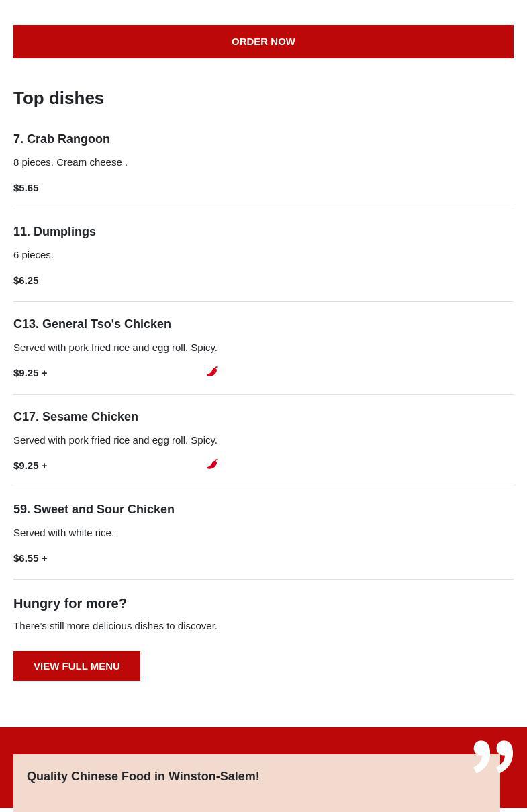Open the full menu via VIEW FULL MENU
This screenshot has width=527, height=812.
coord(77,666)
